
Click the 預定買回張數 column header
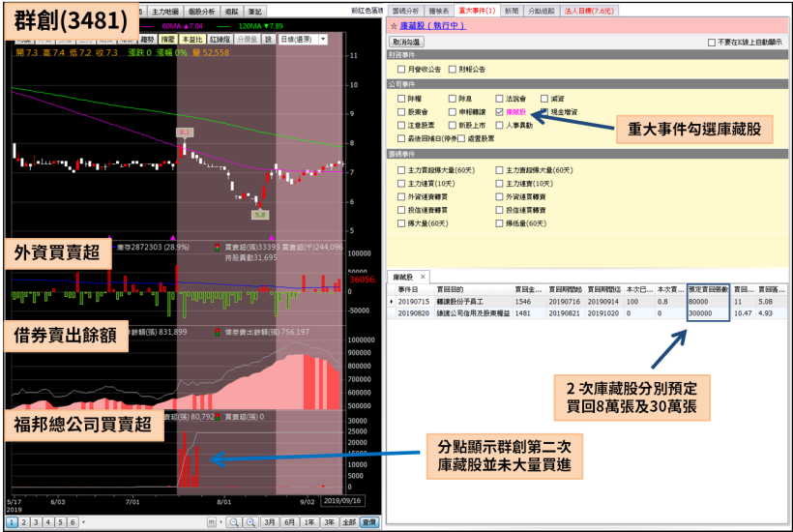click(x=708, y=289)
